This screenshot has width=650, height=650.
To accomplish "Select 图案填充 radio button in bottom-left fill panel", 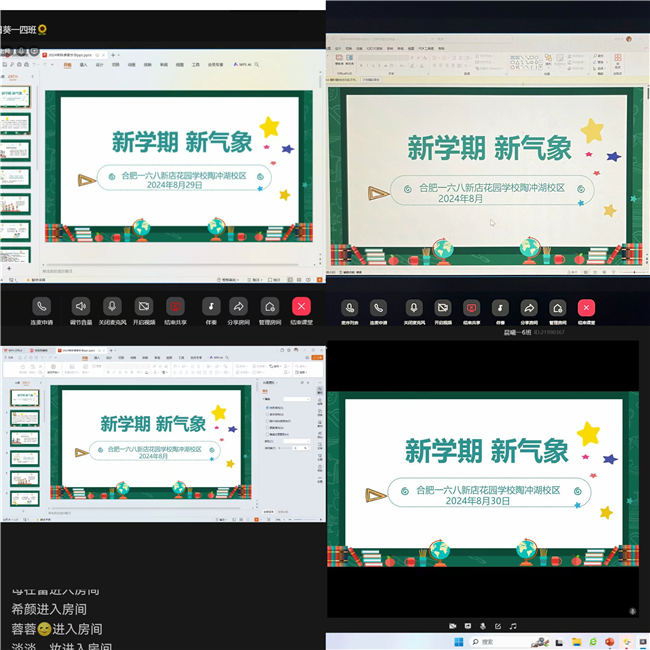I will 267,427.
